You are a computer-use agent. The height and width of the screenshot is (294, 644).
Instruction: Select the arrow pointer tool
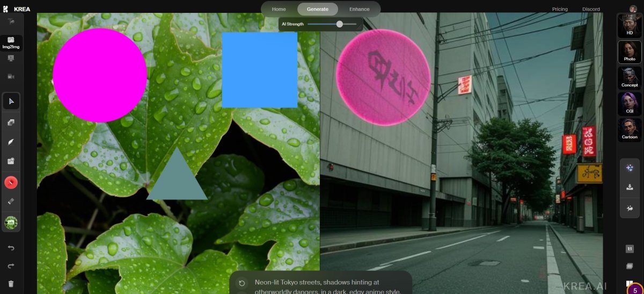(x=11, y=101)
